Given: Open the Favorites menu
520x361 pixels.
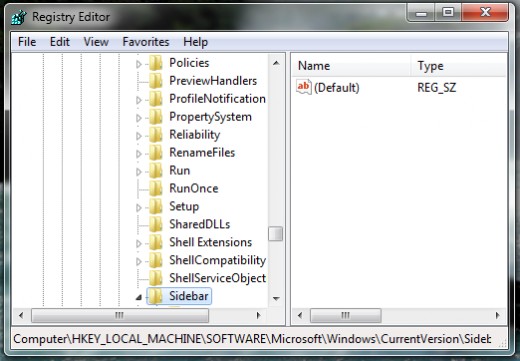Looking at the screenshot, I should click(146, 42).
